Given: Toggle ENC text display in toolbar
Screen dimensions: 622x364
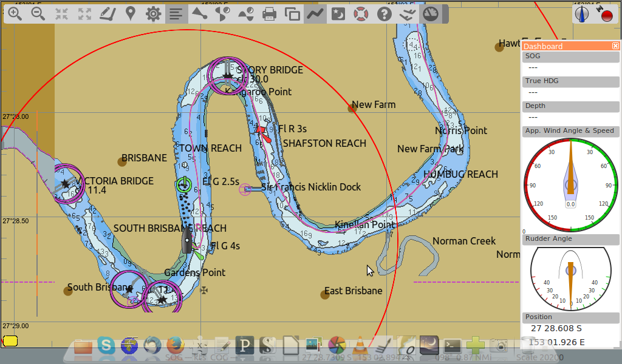Looking at the screenshot, I should [x=177, y=13].
